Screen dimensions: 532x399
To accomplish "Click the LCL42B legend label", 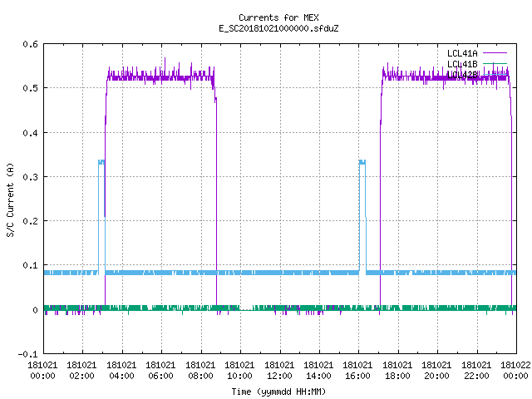I will 462,75.
